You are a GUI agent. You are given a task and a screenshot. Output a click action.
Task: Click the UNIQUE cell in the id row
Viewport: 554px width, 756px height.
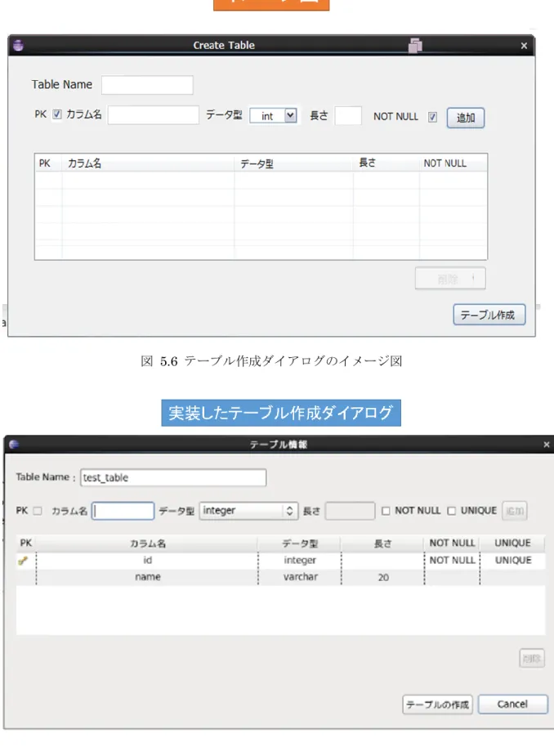coord(513,560)
